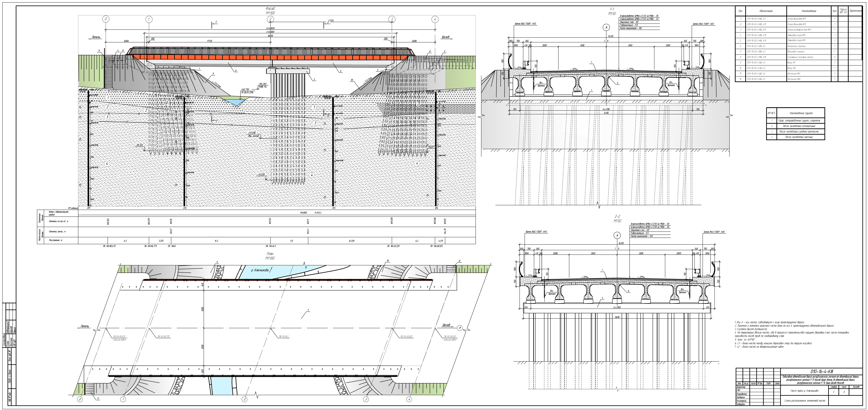This screenshot has height=410, width=868.
Task: Click axis circle 4 atop the facade view
Action: pyautogui.click(x=435, y=19)
